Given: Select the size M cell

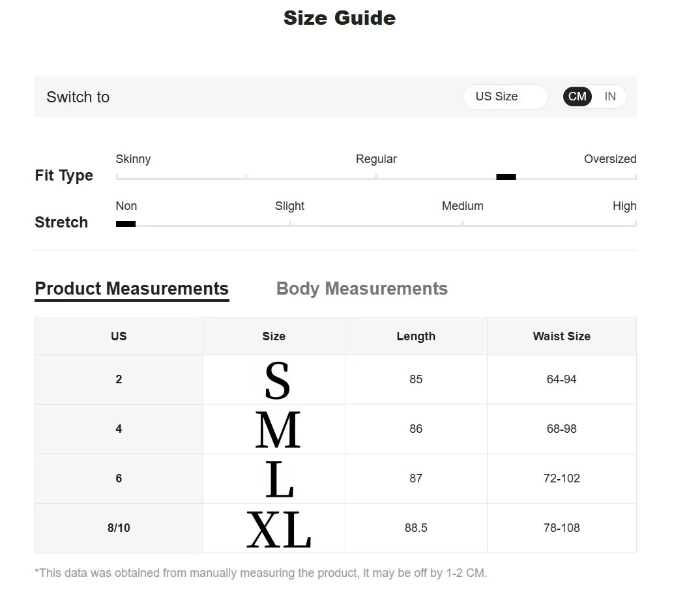Looking at the screenshot, I should click(x=278, y=430).
